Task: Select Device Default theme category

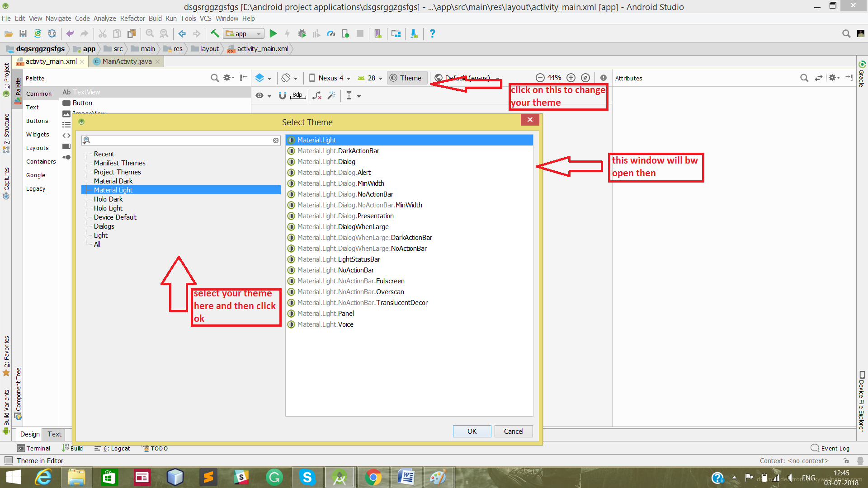Action: [115, 217]
